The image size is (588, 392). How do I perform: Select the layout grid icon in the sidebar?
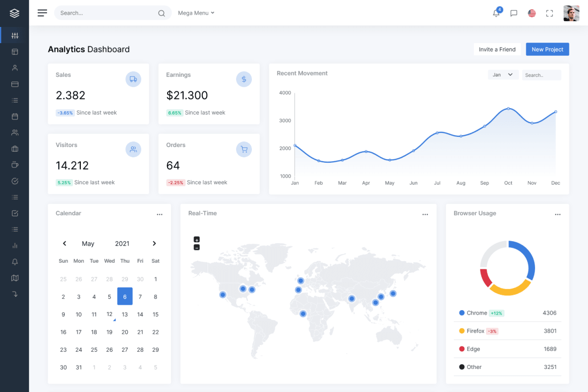tap(15, 51)
